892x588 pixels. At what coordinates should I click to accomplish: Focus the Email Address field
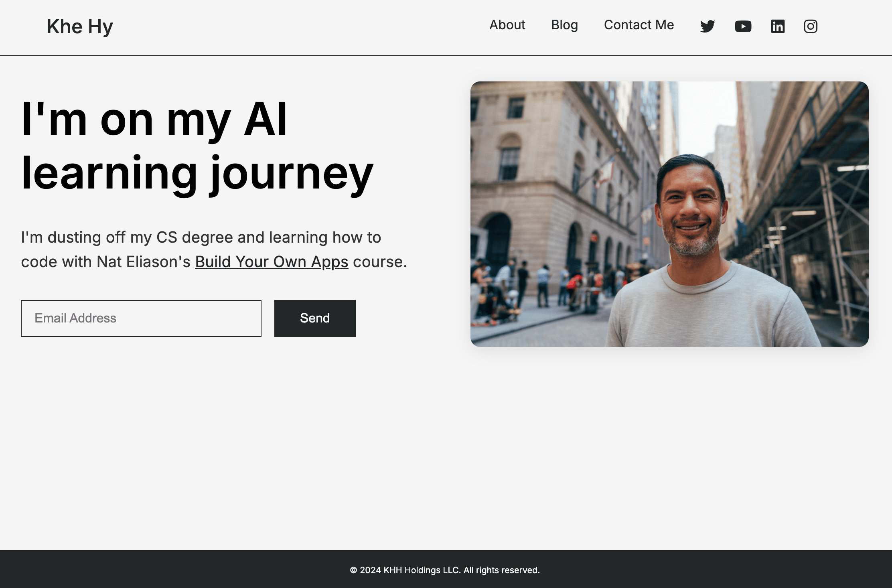point(141,318)
